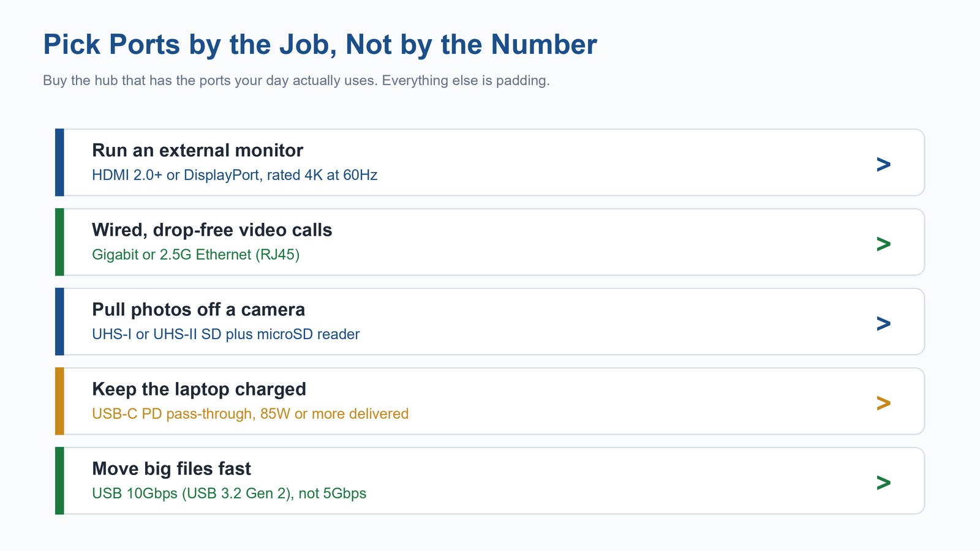Click the UHS-I or UHS-II SD reader text
The height and width of the screenshot is (551, 980).
225,334
